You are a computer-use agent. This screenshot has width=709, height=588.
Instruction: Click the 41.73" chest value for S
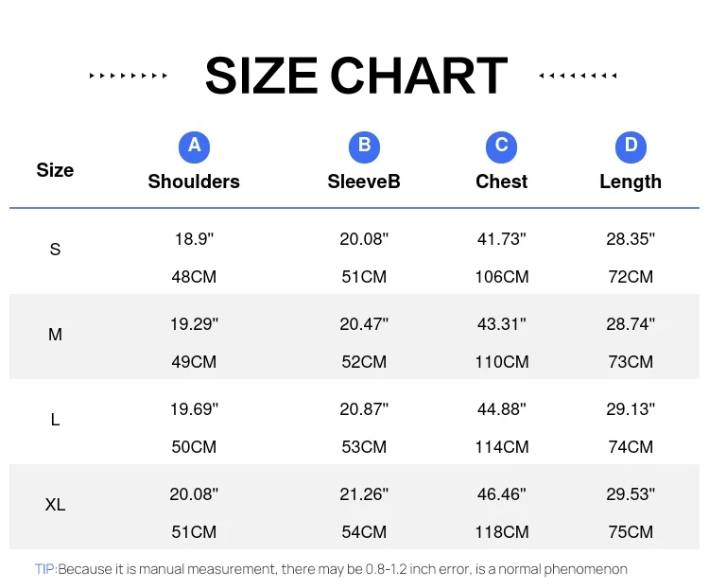click(501, 239)
